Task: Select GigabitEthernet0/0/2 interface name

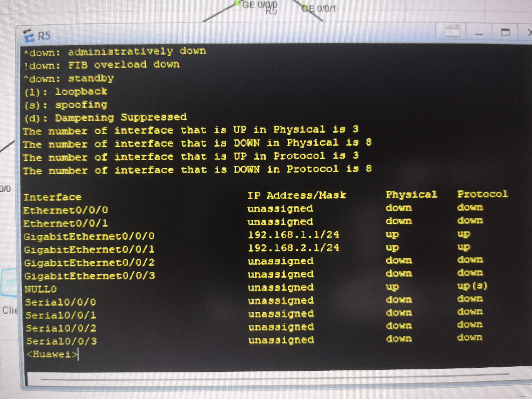Action: coord(89,262)
